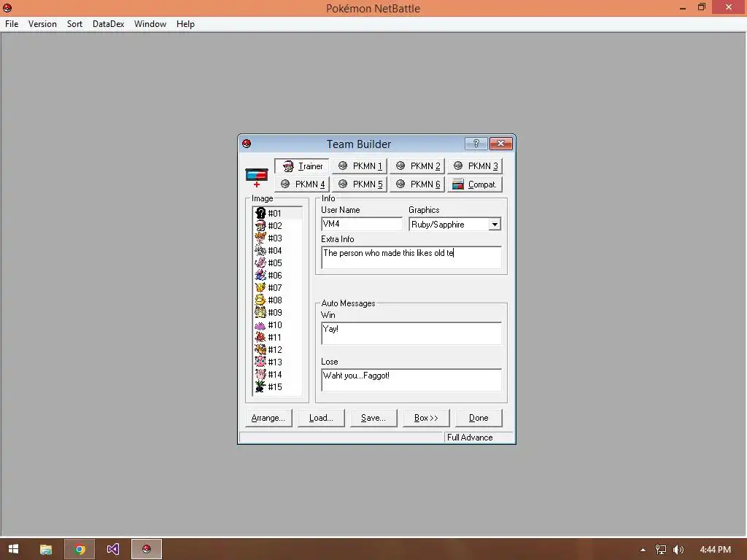
Task: Focus the Extra Info text box
Action: click(x=411, y=257)
